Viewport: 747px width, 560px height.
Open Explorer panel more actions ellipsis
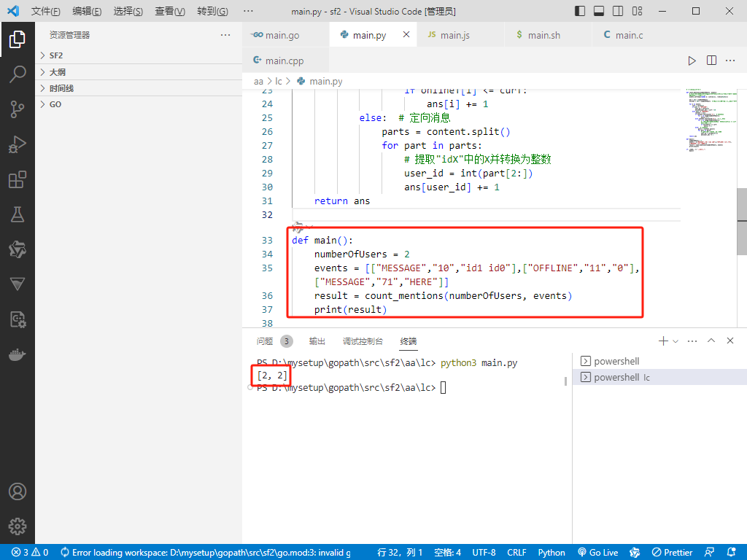pyautogui.click(x=225, y=35)
